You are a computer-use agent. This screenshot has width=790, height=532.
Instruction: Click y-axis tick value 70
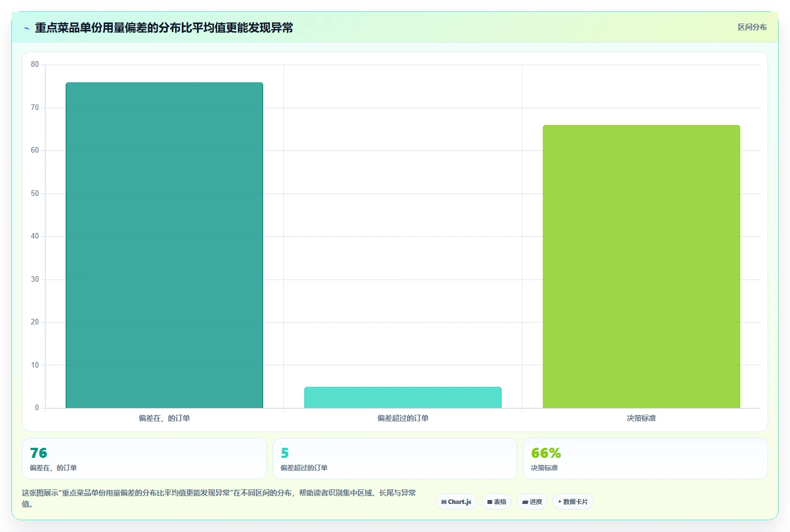[35, 107]
